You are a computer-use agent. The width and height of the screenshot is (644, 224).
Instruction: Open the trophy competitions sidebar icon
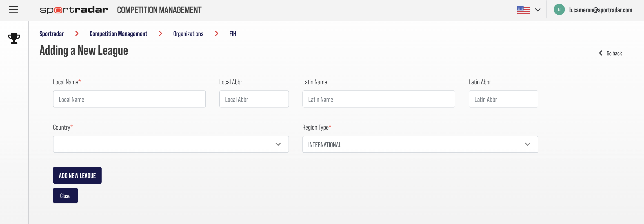point(14,38)
